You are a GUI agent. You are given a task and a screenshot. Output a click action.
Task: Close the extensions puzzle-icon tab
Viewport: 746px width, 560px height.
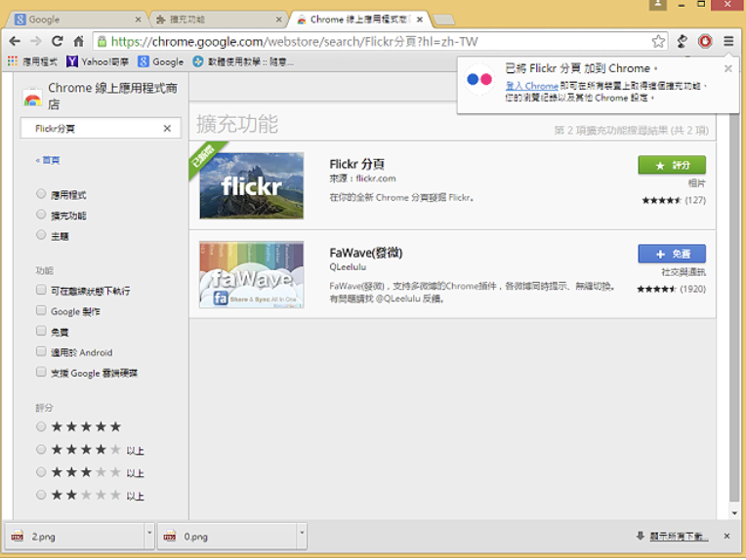click(x=279, y=20)
